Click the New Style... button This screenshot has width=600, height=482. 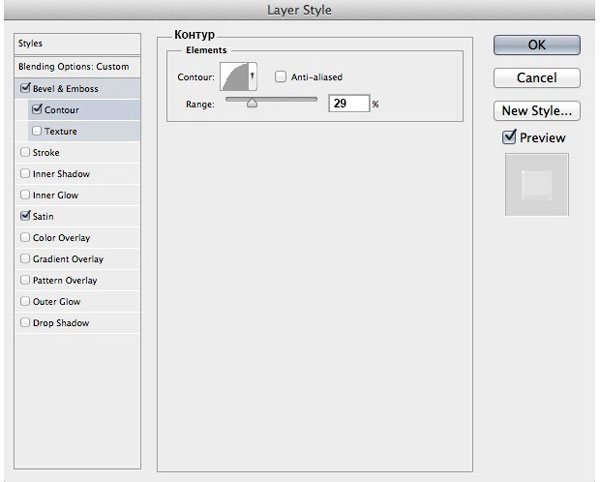click(x=537, y=111)
